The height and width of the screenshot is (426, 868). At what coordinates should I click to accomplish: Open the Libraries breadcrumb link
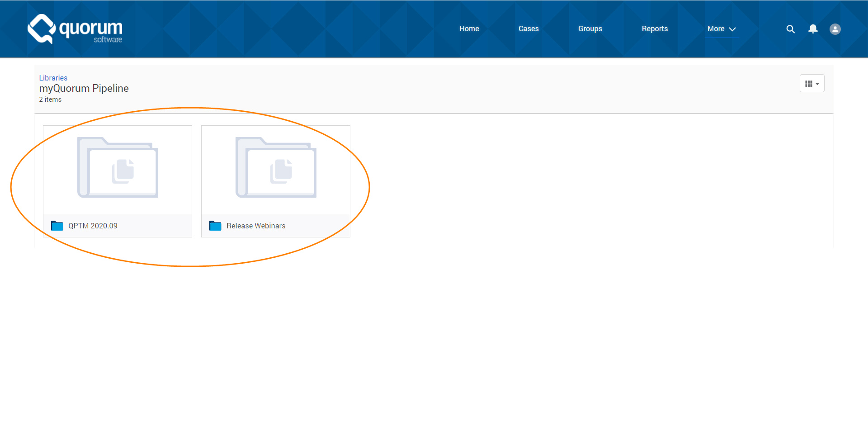53,78
